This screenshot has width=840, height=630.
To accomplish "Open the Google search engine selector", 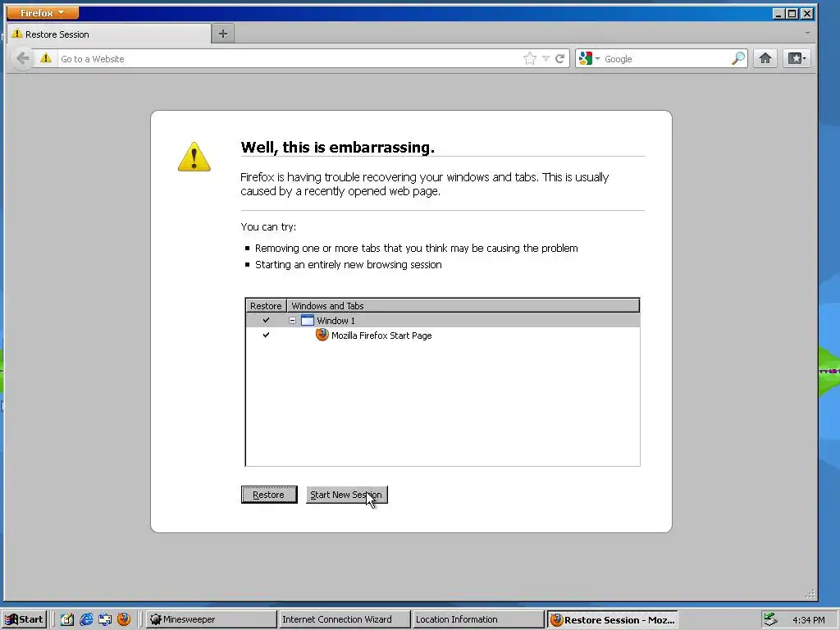I will click(589, 58).
